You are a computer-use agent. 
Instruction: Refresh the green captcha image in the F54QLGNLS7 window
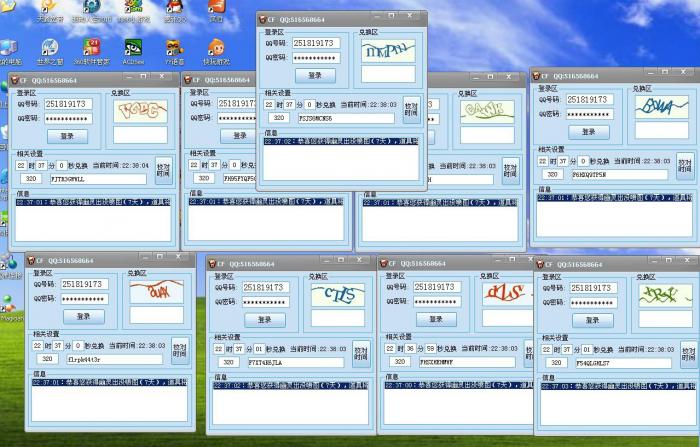665,296
